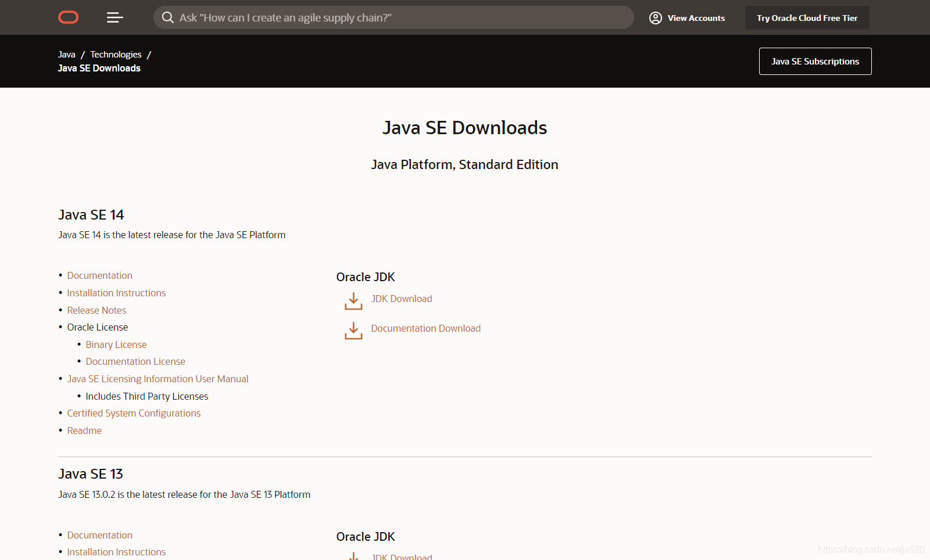Screen dimensions: 930x560
Task: Click the 'Java SE Downloads' page title
Action: [465, 128]
